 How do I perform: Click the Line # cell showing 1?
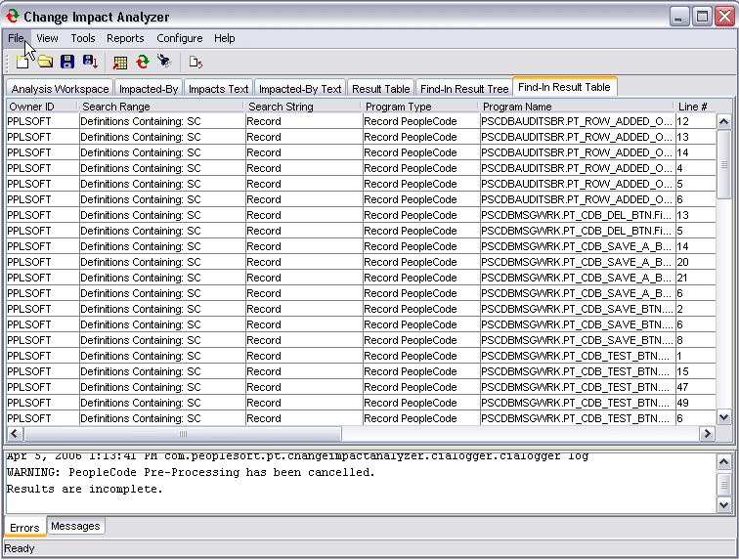(x=695, y=356)
